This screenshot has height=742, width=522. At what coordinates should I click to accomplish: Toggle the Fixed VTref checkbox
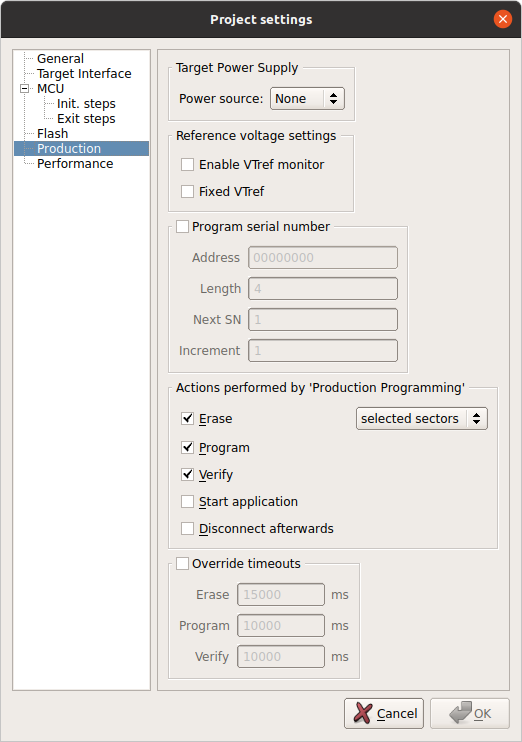tap(187, 192)
